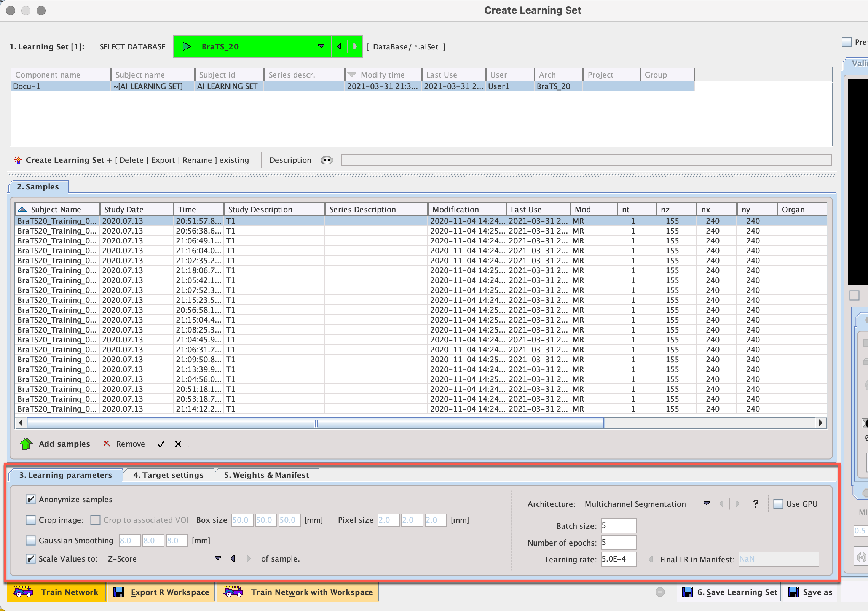
Task: Click Final LR in Manifest NaN field
Action: [x=779, y=559]
